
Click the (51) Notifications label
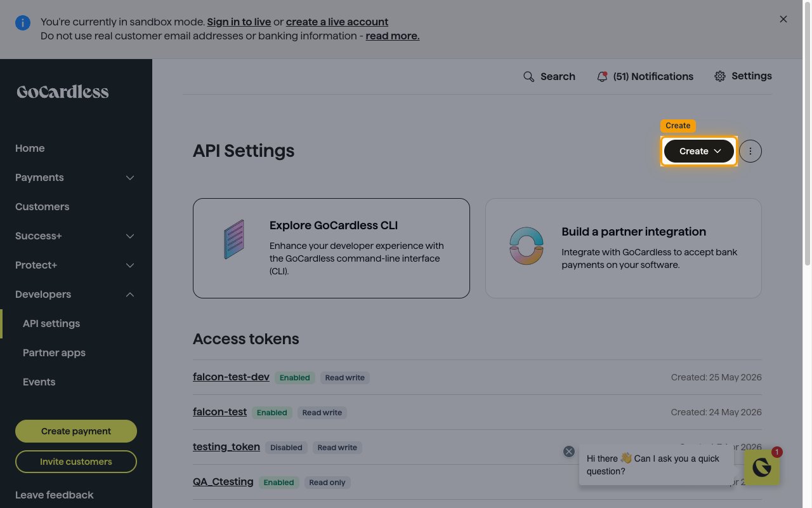click(653, 76)
